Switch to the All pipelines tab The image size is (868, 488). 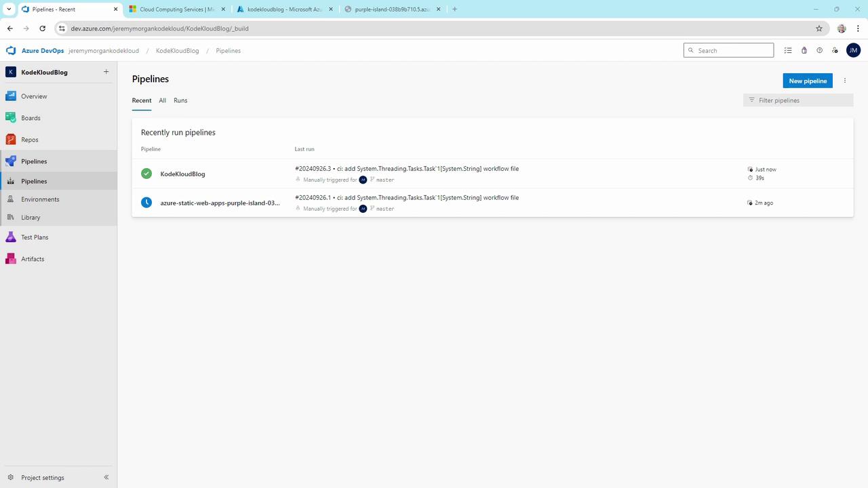point(163,100)
